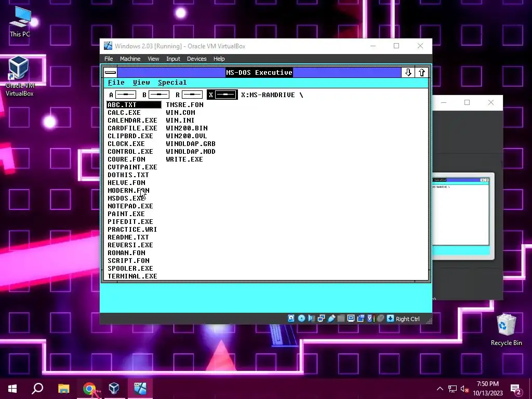The image size is (532, 399).
Task: Select WINOLDAP.MOD in the file list
Action: tap(191, 152)
